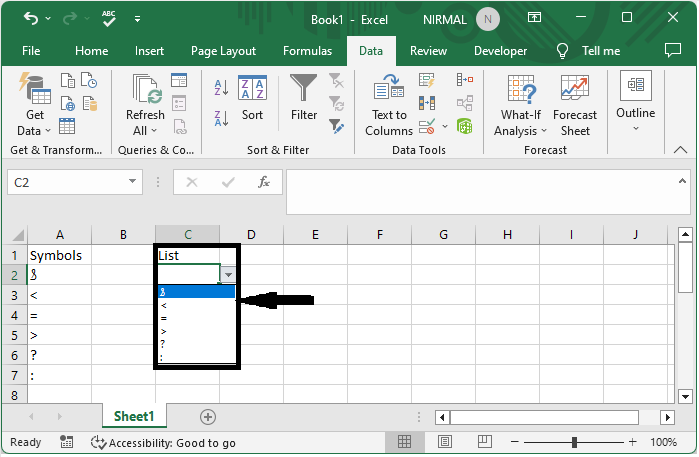Open the Review tab

pos(428,51)
